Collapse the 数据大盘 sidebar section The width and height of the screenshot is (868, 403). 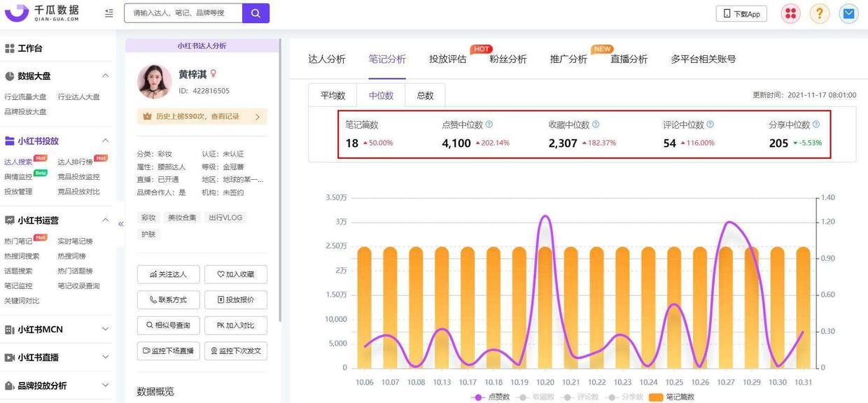click(105, 76)
